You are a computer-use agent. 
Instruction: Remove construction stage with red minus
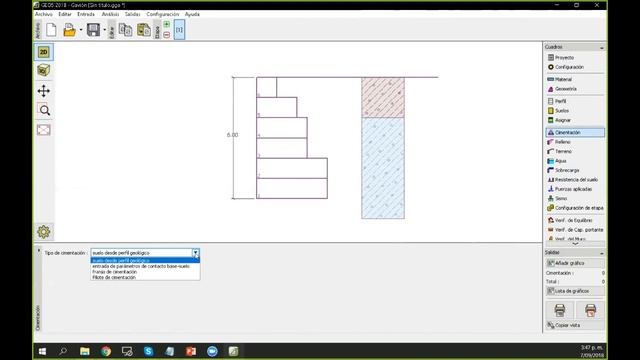[167, 35]
